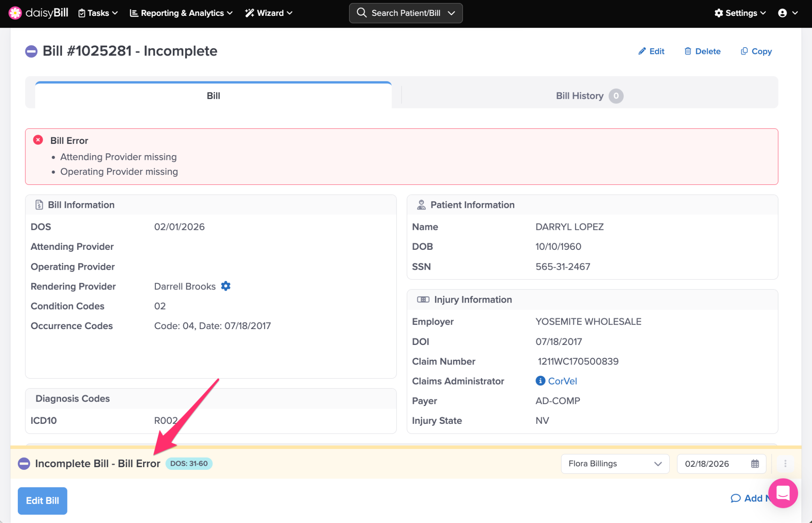812x523 pixels.
Task: Expand the Flora Billings assignee dropdown
Action: point(615,464)
